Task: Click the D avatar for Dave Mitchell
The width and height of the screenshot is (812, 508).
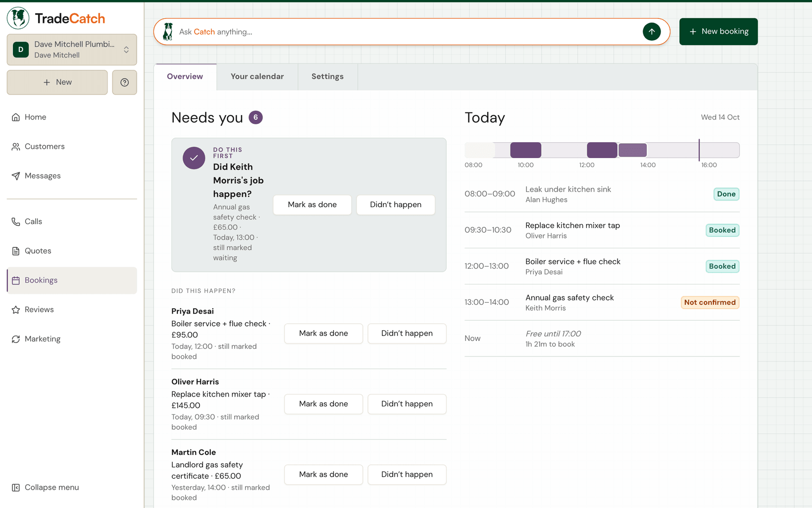Action: pyautogui.click(x=21, y=50)
